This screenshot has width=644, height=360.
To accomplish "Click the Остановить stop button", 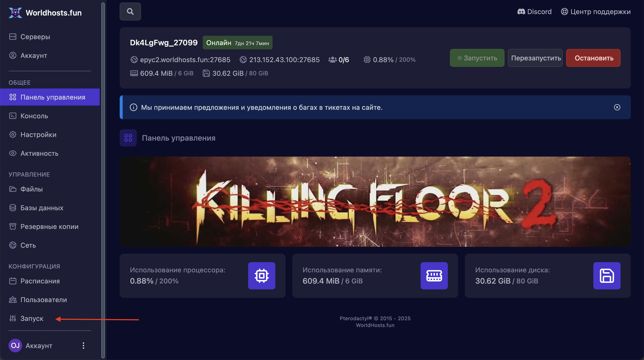I will click(593, 58).
